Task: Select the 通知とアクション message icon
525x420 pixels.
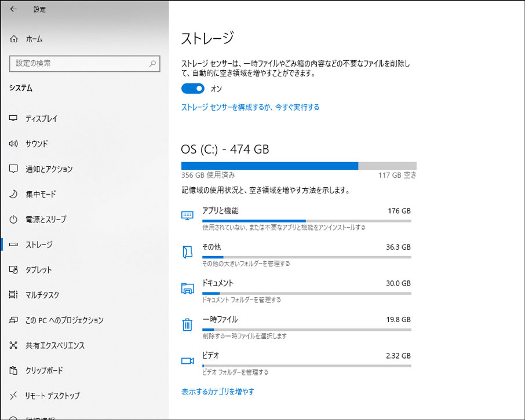Action: coord(13,169)
